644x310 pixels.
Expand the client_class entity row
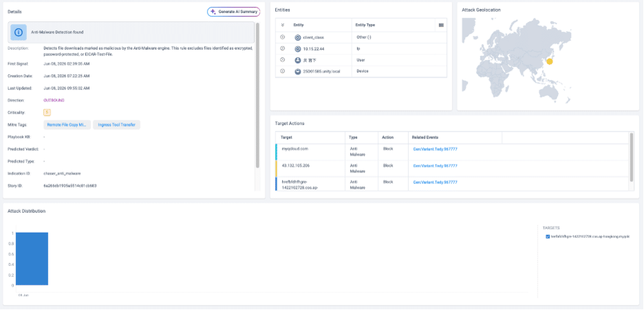[283, 37]
